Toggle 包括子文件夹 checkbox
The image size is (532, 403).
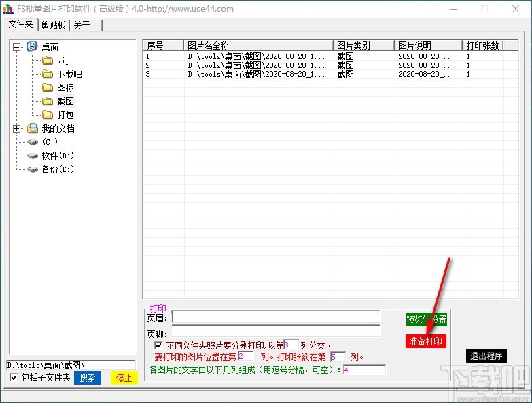14,377
